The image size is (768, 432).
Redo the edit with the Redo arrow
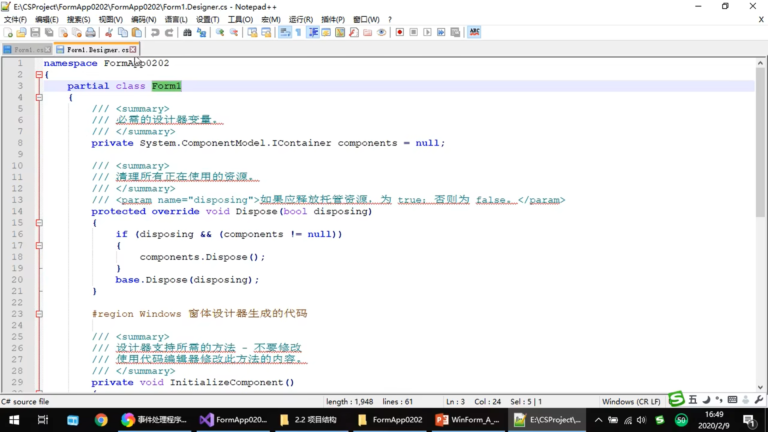169,32
